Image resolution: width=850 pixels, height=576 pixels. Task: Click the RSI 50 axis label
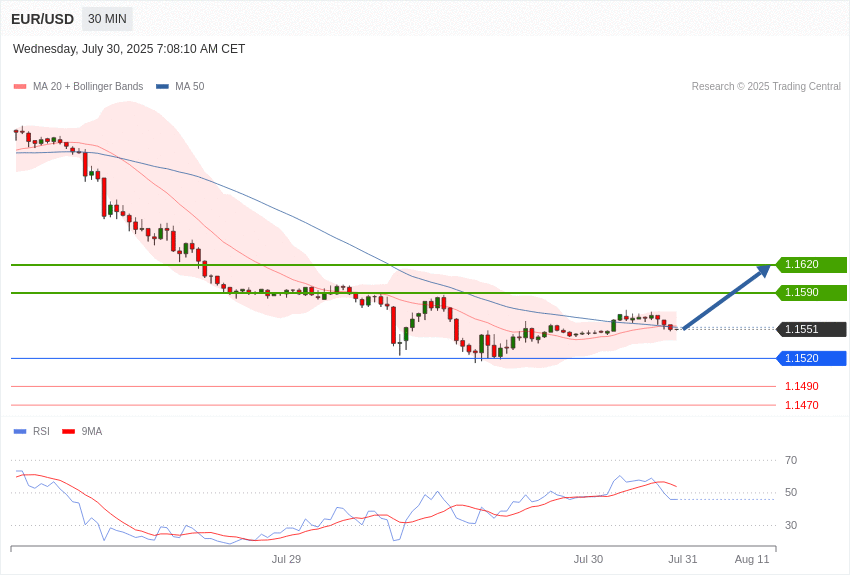pyautogui.click(x=791, y=493)
